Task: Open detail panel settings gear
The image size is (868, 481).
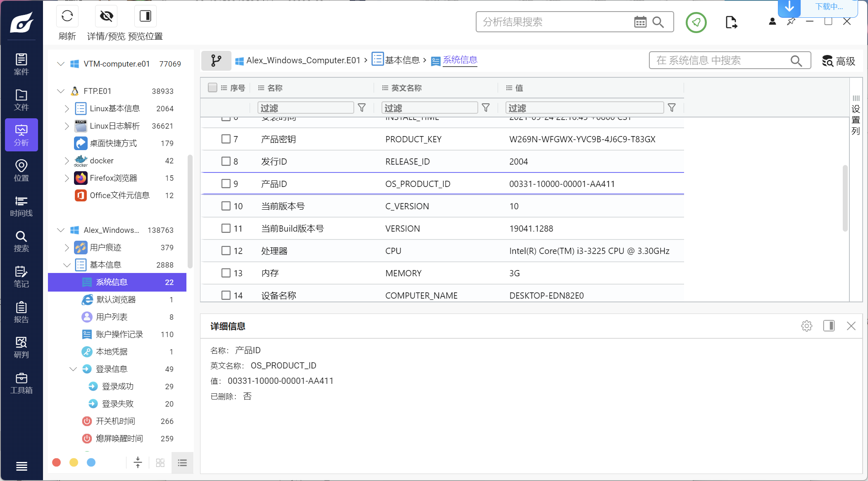Action: pyautogui.click(x=806, y=326)
